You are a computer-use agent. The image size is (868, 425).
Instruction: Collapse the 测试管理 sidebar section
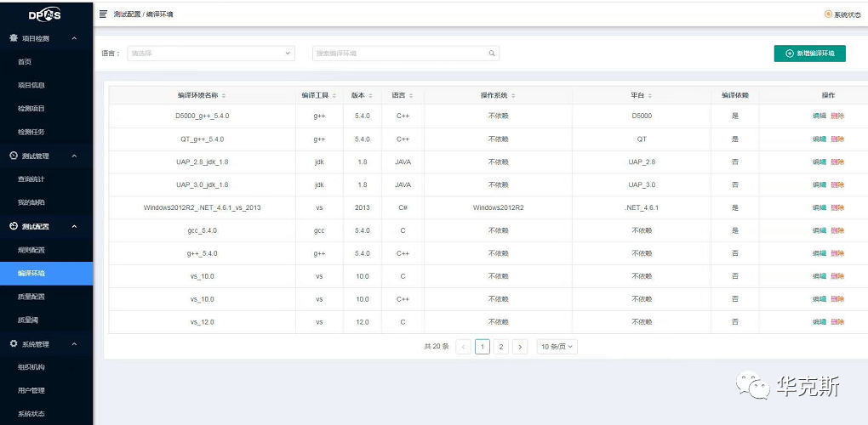coord(74,156)
